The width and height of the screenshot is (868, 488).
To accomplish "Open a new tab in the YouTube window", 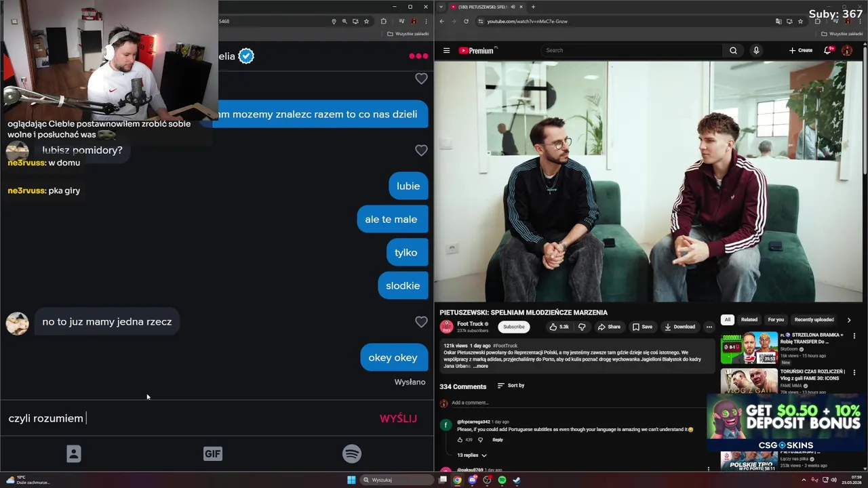I will [533, 7].
